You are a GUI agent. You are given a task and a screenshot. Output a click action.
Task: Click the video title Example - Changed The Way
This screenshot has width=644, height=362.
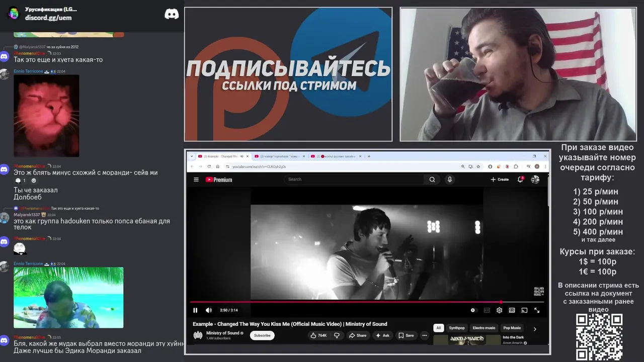click(290, 324)
